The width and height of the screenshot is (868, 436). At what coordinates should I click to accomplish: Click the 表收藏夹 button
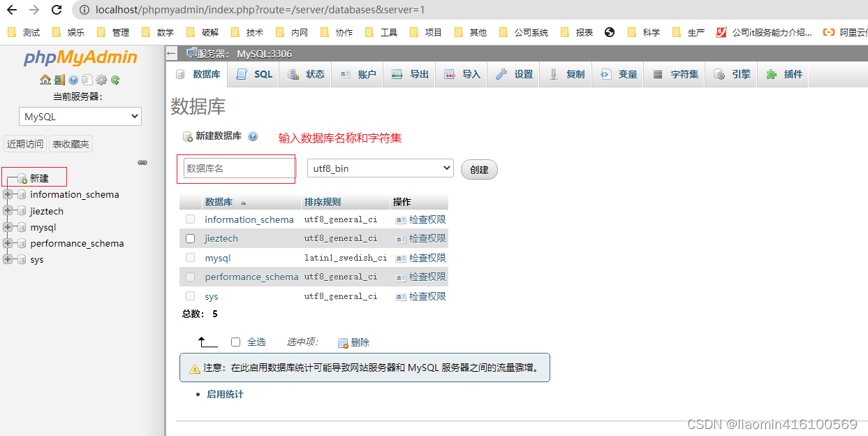tap(71, 144)
